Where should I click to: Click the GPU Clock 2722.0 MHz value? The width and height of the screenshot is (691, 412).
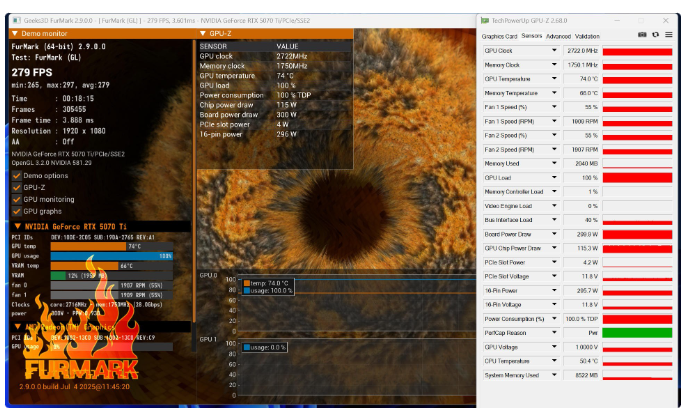(x=581, y=51)
